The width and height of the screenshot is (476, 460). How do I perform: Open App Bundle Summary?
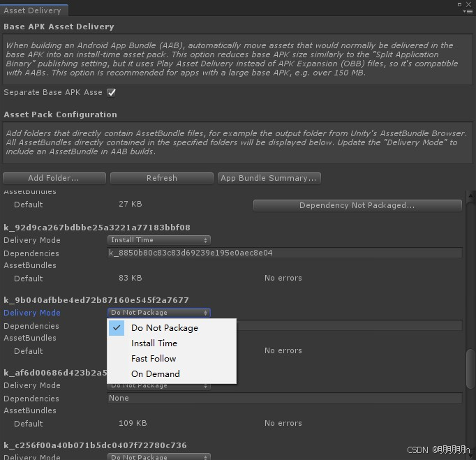(x=269, y=178)
